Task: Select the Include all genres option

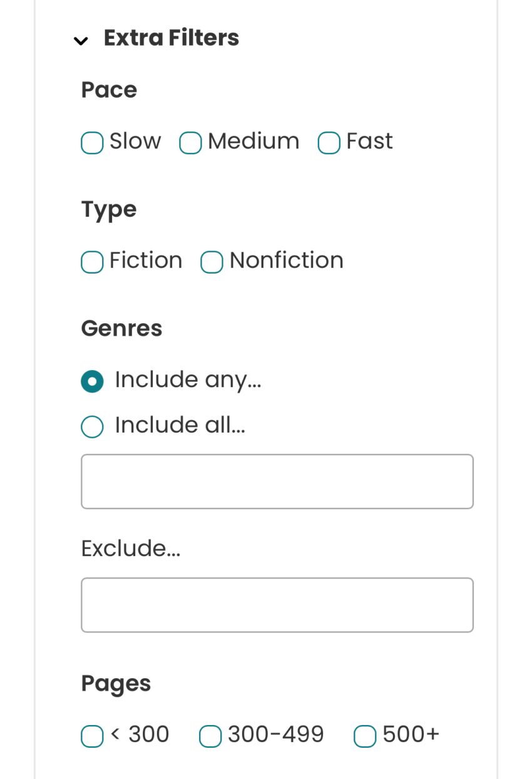Action: [91, 426]
